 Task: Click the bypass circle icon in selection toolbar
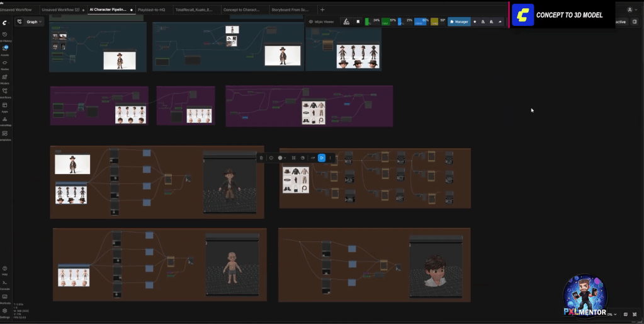click(x=303, y=158)
